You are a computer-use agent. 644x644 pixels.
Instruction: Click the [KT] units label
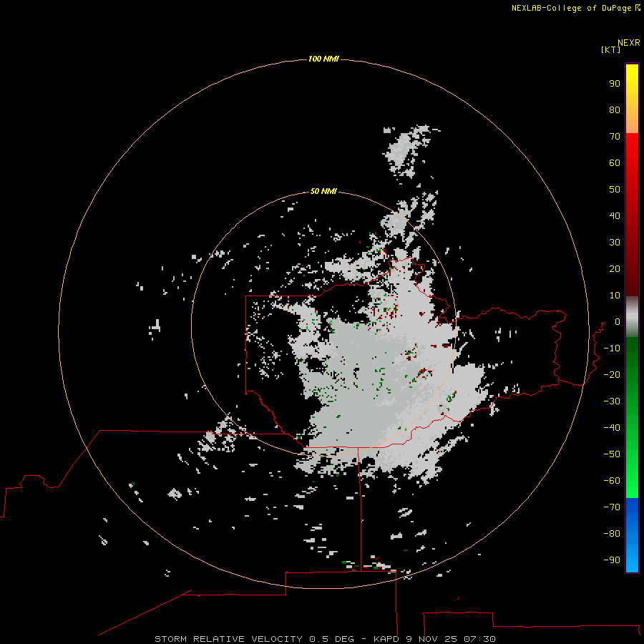tap(611, 49)
